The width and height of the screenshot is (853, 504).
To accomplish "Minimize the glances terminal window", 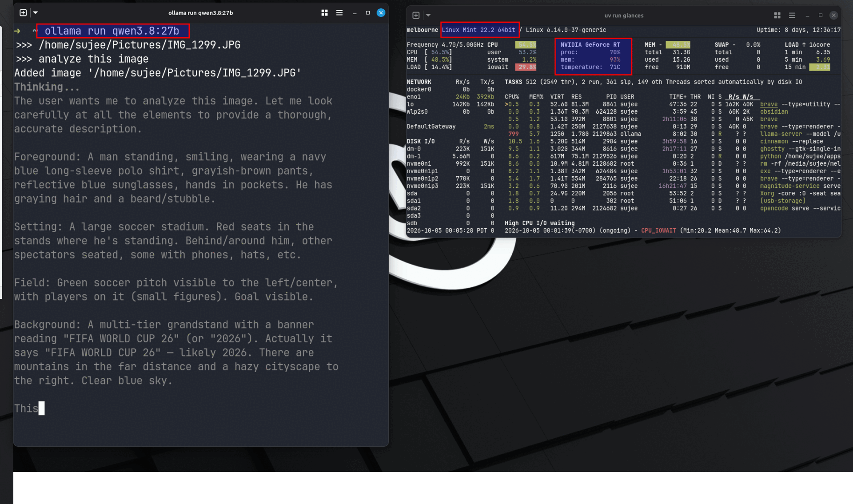I will (807, 16).
